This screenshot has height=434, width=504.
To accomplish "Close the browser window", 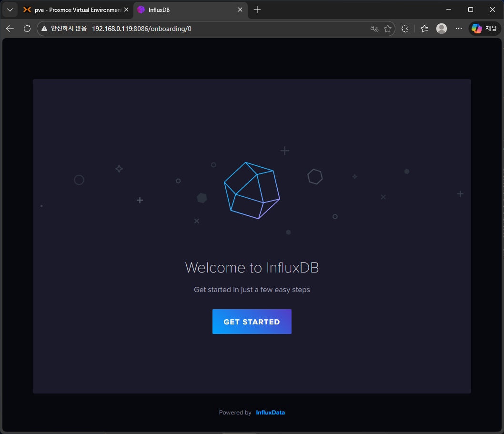I will 493,10.
